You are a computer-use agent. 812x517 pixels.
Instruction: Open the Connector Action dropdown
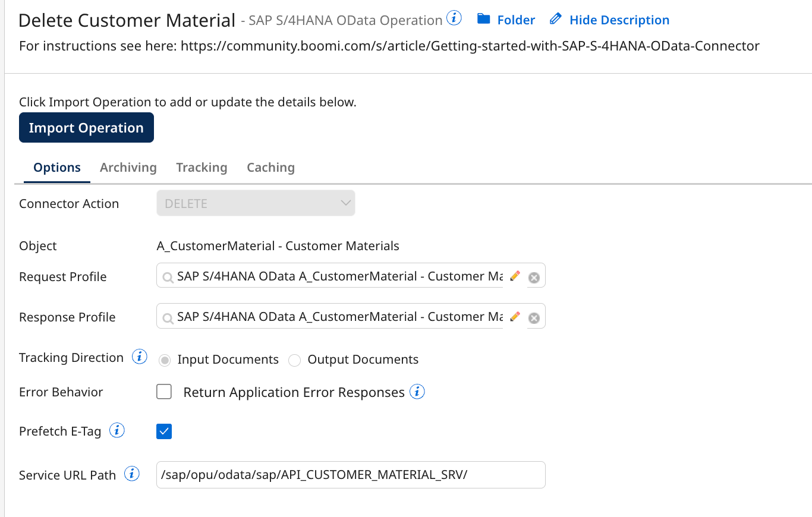255,203
